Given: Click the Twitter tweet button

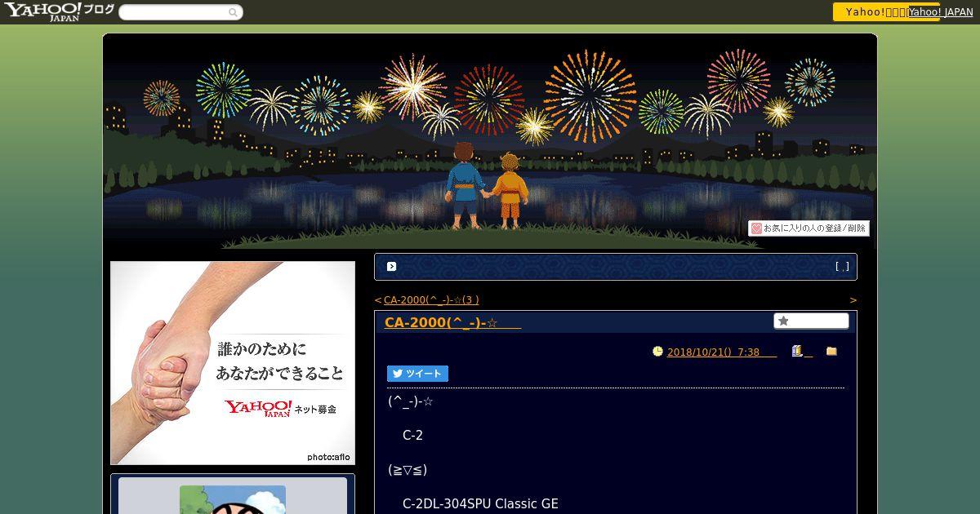Looking at the screenshot, I should (x=417, y=374).
